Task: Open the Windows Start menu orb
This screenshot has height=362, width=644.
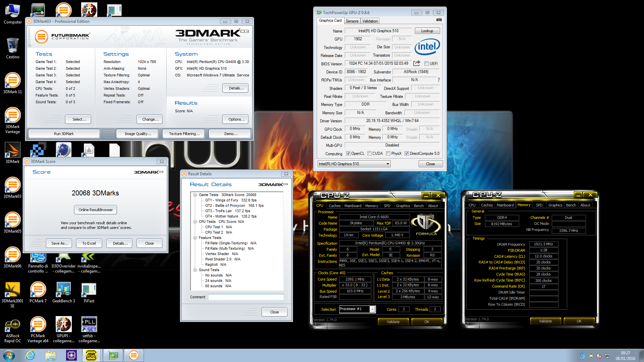Action: (x=9, y=355)
